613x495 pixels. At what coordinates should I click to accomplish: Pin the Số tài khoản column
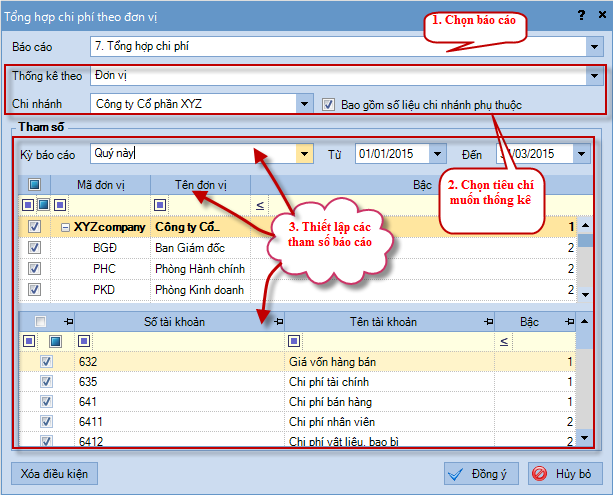(x=279, y=322)
